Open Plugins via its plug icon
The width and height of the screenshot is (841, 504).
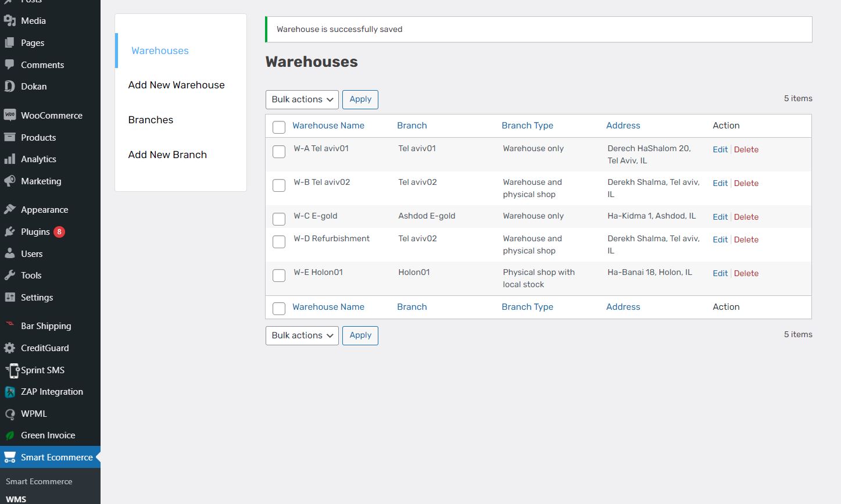coord(10,232)
